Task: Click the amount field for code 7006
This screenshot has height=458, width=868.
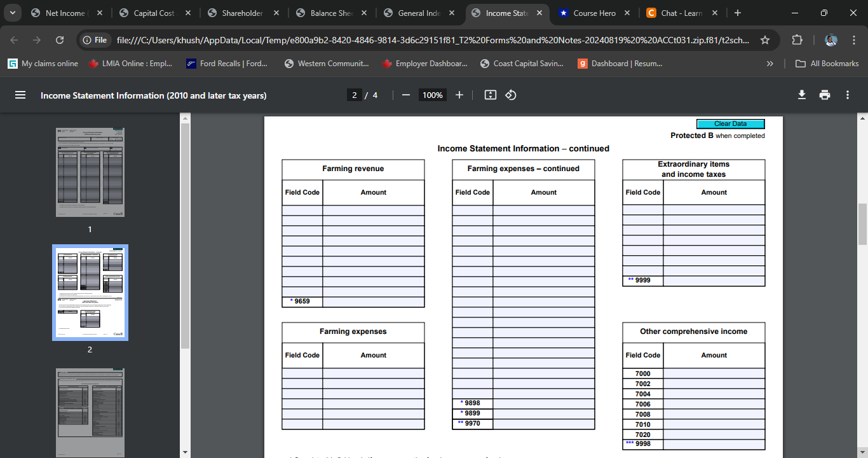Action: [x=714, y=404]
